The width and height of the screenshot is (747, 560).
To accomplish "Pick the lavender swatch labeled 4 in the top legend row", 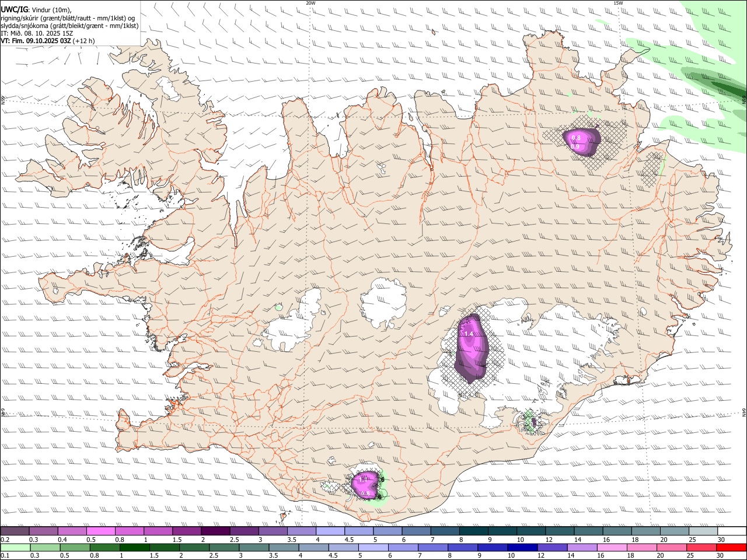I will 329,531.
